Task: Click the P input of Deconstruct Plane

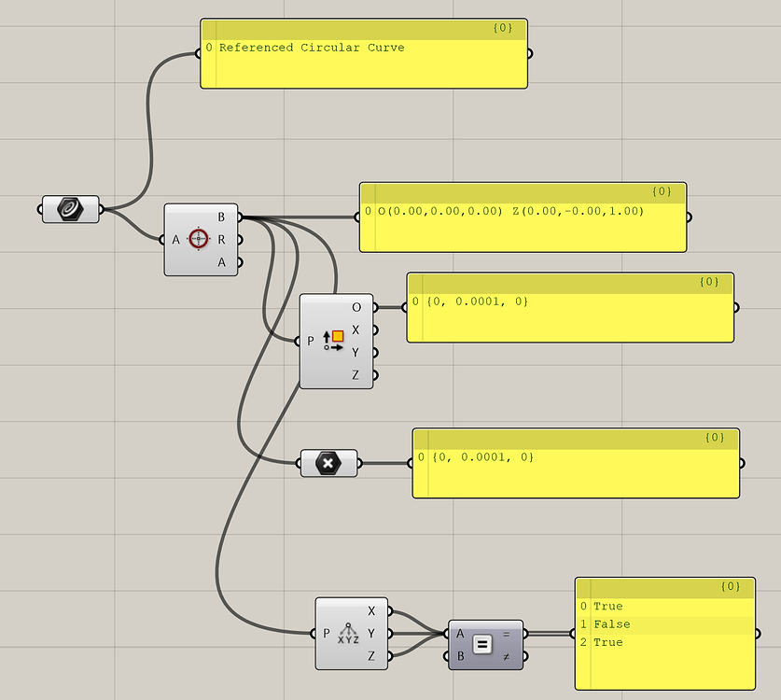Action: click(311, 341)
